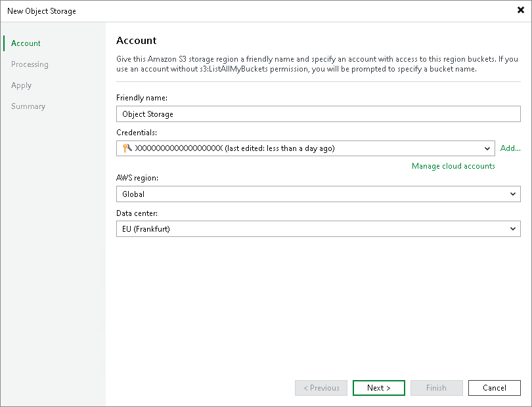532x407 pixels.
Task: Click the key icon in Credentials field
Action: coord(127,148)
